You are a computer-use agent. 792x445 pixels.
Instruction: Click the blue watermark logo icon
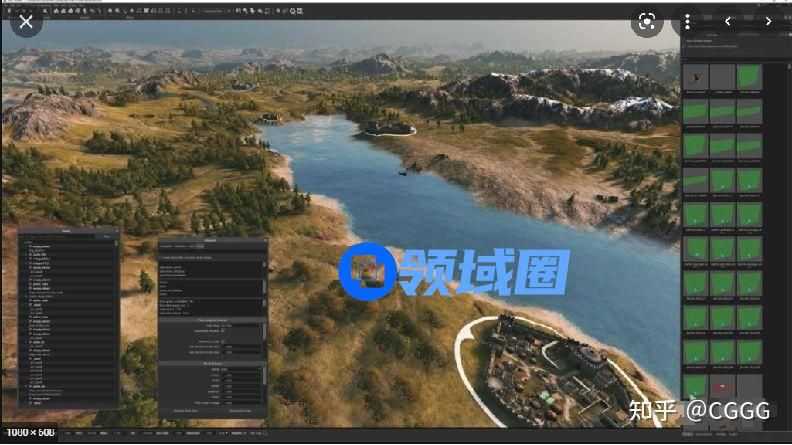tap(364, 270)
